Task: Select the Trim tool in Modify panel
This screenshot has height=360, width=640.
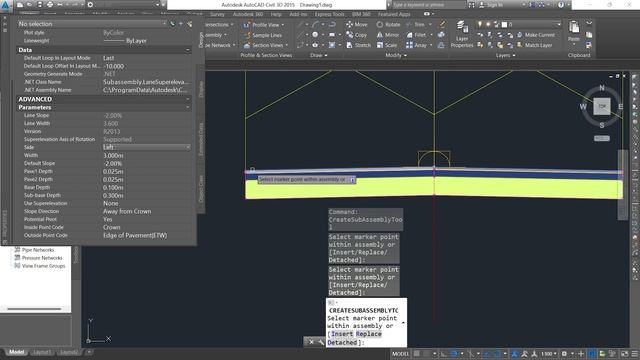Action: [416, 24]
